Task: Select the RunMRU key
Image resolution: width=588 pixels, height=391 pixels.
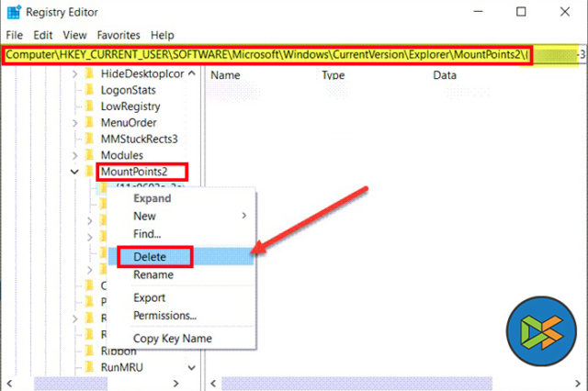Action: coord(121,367)
